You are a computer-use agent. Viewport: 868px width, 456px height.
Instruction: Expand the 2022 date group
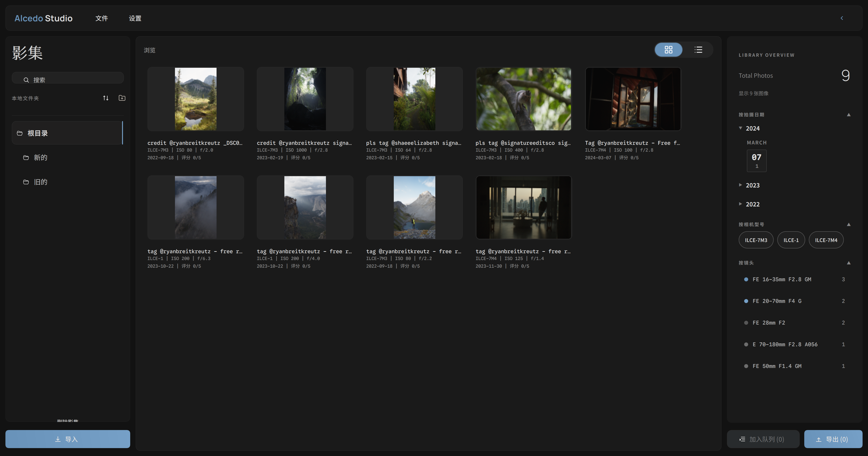[752, 204]
